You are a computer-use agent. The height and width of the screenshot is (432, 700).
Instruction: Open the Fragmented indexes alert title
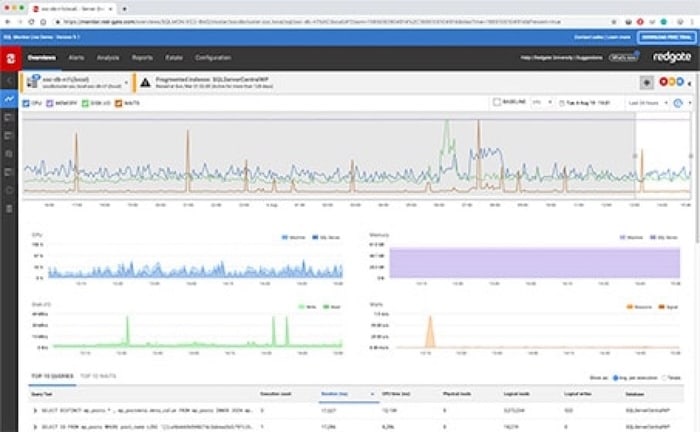pyautogui.click(x=212, y=79)
